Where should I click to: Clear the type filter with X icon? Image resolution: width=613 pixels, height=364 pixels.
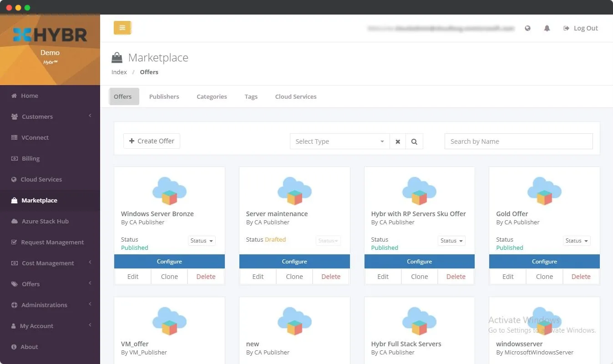click(398, 142)
